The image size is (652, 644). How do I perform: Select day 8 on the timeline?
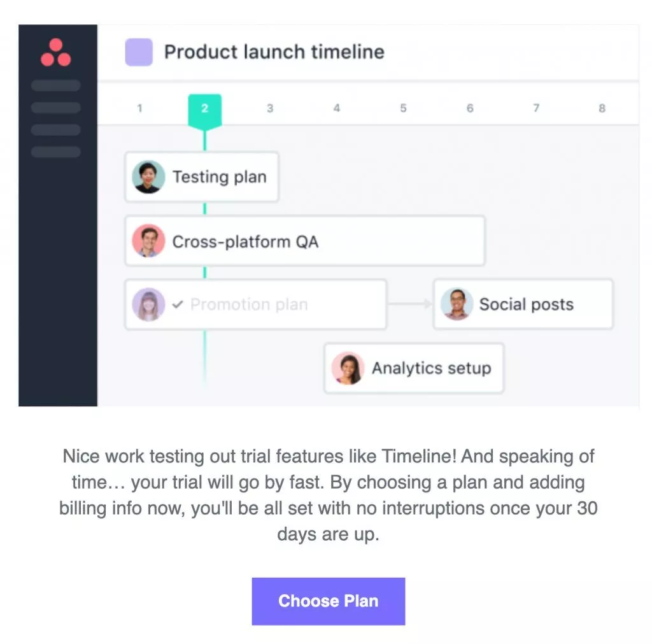click(602, 108)
